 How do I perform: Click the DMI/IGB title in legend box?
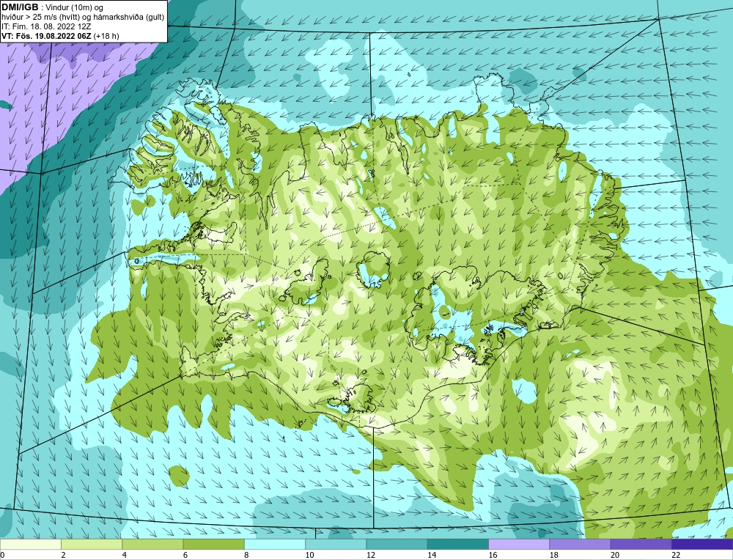click(20, 7)
